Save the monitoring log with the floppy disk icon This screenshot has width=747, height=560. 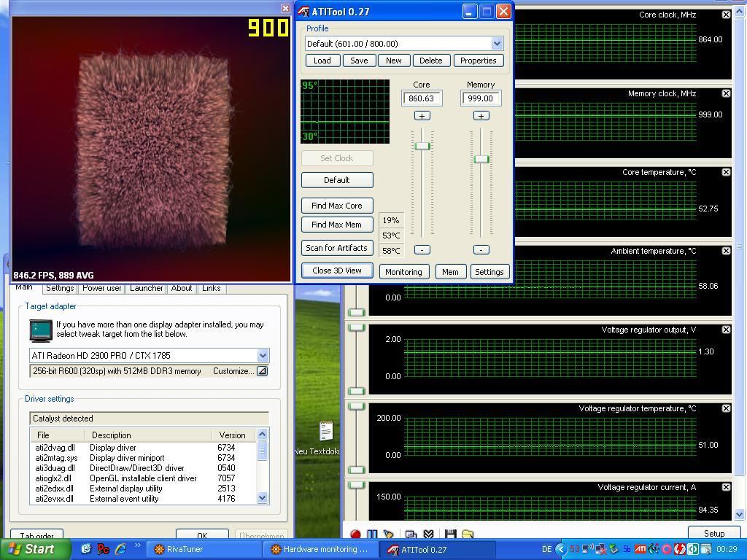click(x=450, y=534)
